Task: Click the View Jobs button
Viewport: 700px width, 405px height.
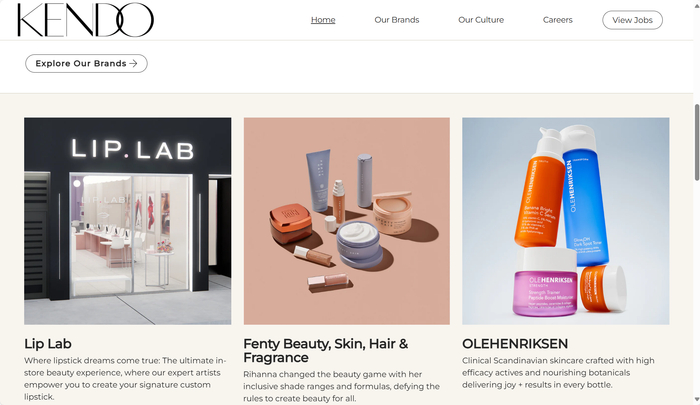Action: [x=632, y=20]
